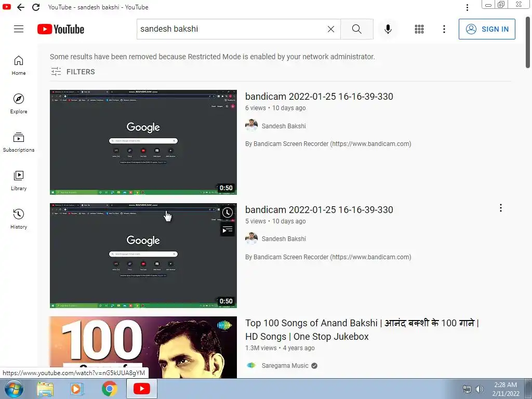Sign in with the SIGN IN button
The width and height of the screenshot is (532, 399).
pyautogui.click(x=487, y=29)
